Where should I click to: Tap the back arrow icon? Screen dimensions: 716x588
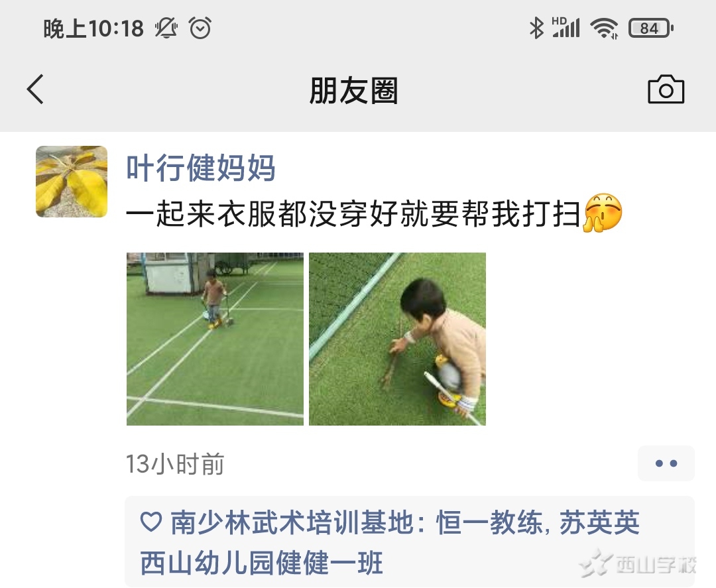pyautogui.click(x=35, y=89)
